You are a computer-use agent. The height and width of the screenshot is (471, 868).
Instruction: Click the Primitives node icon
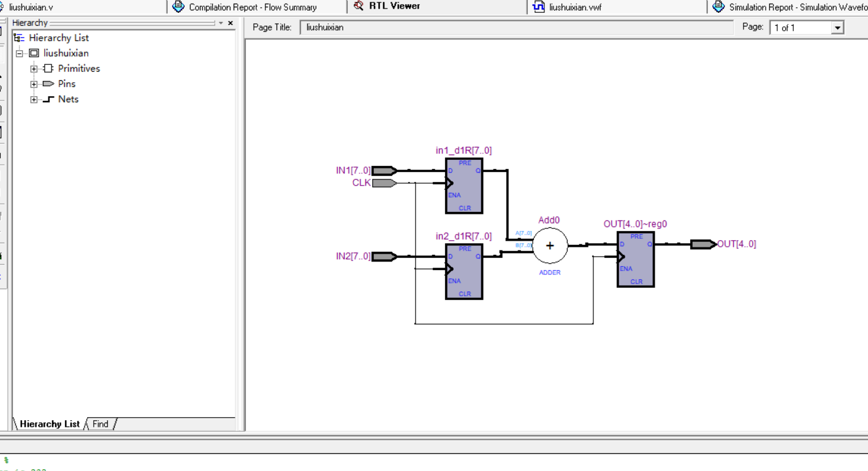[48, 69]
